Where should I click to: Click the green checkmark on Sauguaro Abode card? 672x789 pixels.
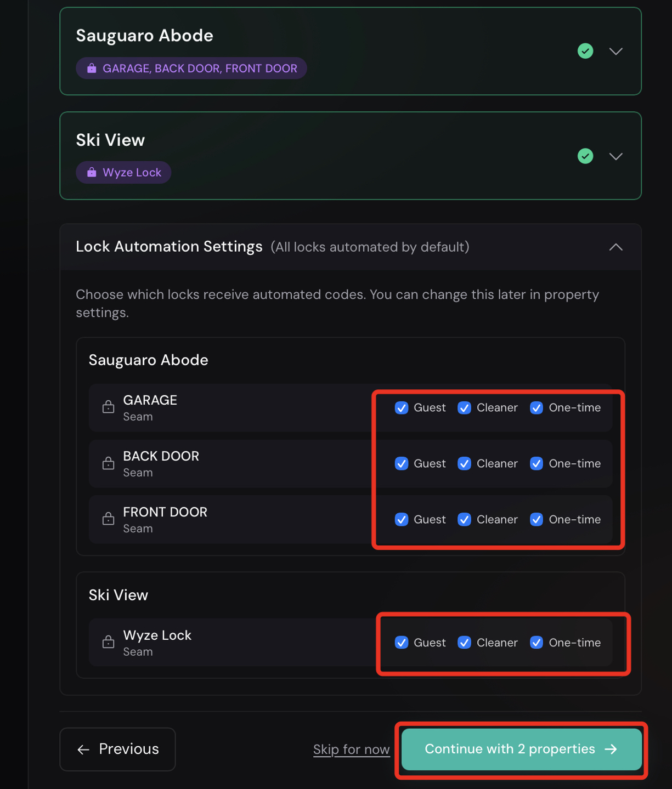pyautogui.click(x=585, y=50)
